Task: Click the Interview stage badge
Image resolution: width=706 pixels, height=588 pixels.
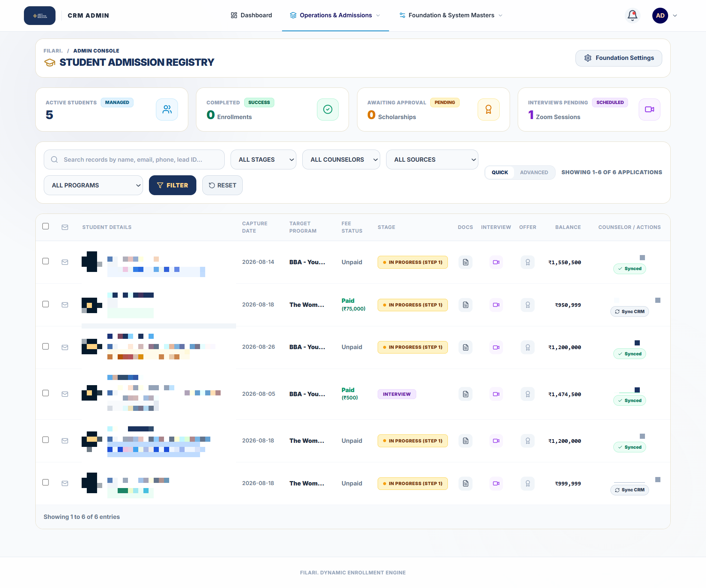Action: [397, 394]
